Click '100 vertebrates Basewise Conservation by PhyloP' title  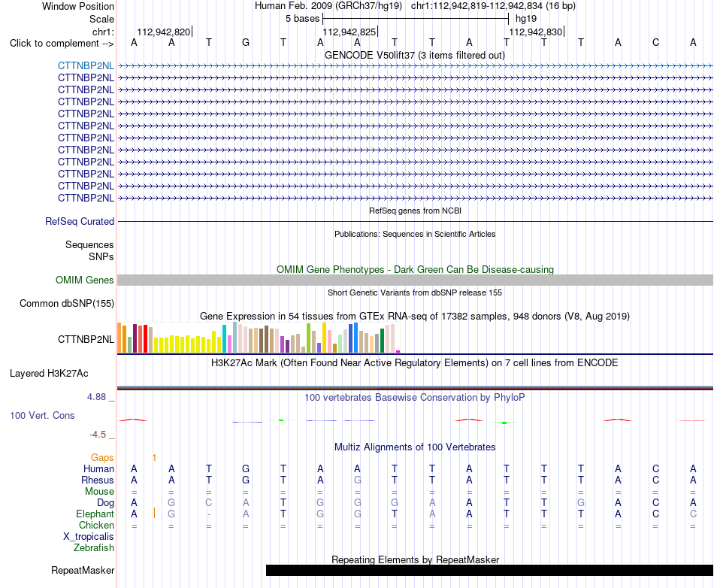pos(414,397)
